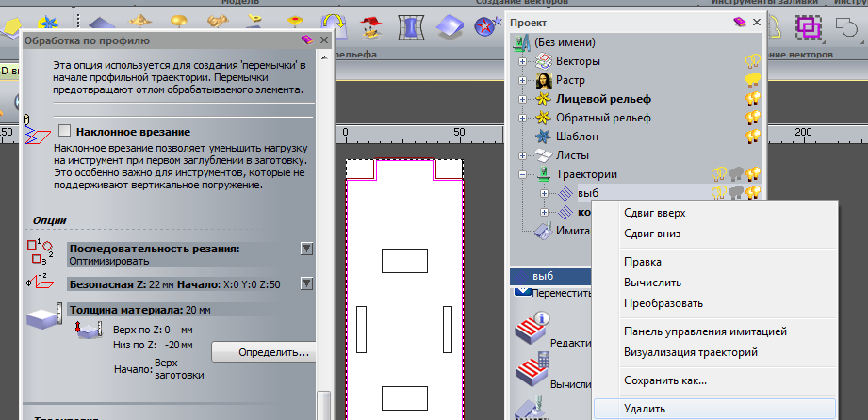The image size is (868, 420).
Task: Select the left narrow vertical rectangle vector
Action: 361,330
